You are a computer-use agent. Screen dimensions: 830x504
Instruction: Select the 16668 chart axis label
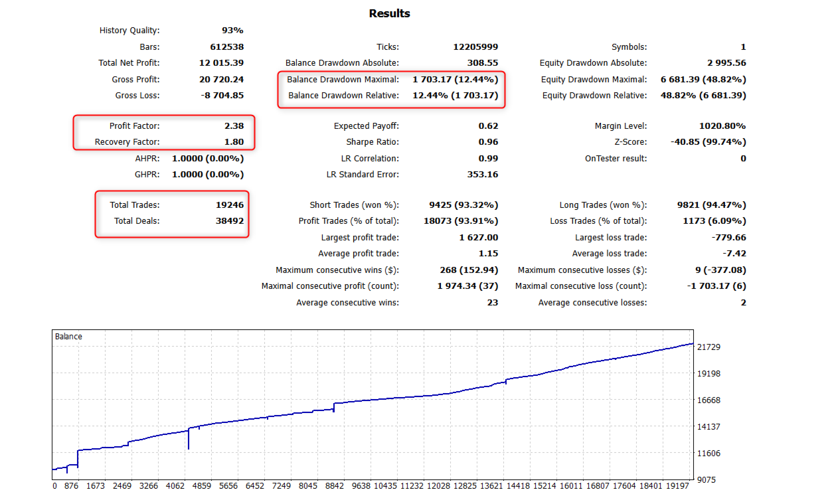[x=710, y=400]
